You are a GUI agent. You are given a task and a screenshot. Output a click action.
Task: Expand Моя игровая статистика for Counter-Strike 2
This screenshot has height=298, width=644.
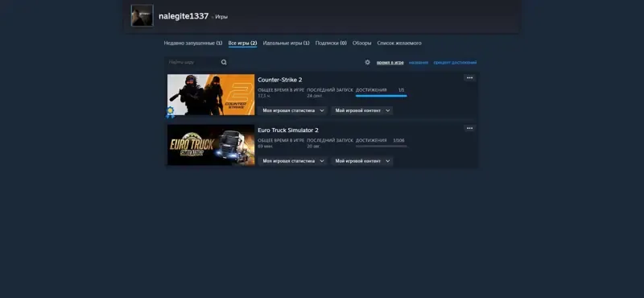pos(292,110)
